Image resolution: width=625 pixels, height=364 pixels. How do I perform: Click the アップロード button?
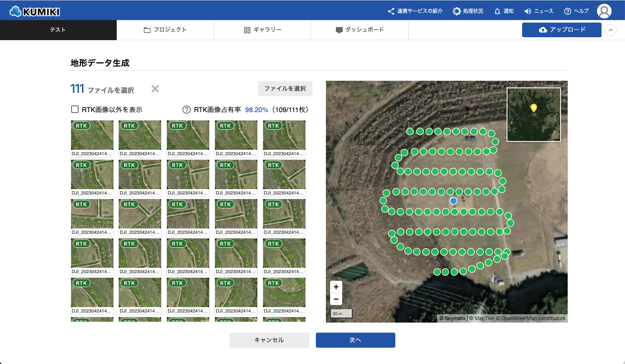point(561,30)
